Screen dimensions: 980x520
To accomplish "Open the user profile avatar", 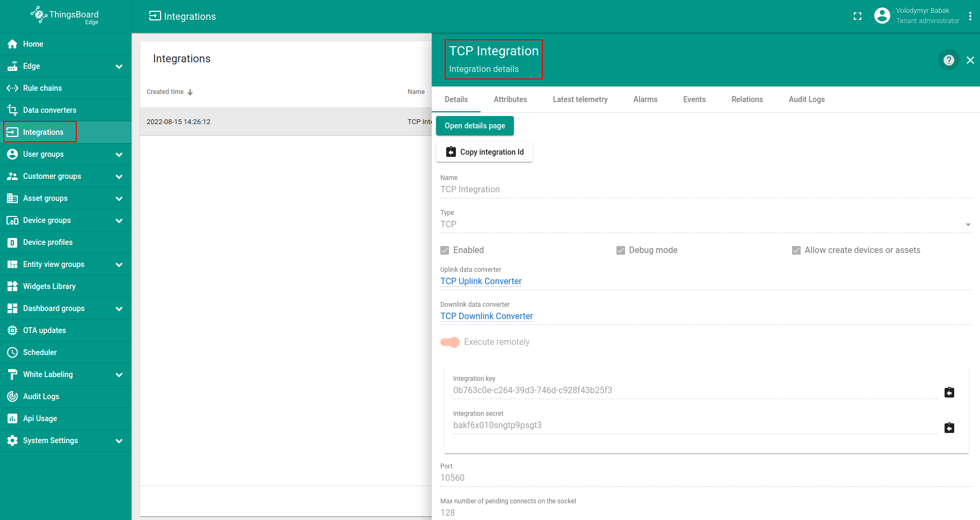I will coord(882,16).
